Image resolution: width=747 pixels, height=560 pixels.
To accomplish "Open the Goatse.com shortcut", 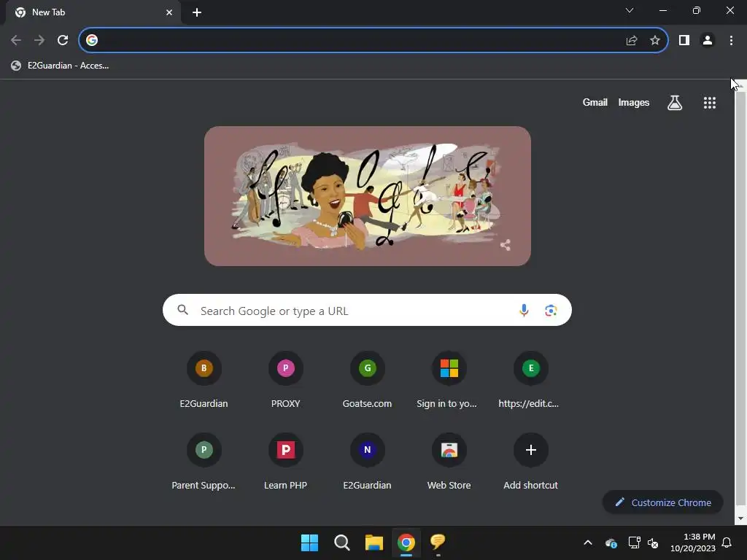I will click(368, 381).
